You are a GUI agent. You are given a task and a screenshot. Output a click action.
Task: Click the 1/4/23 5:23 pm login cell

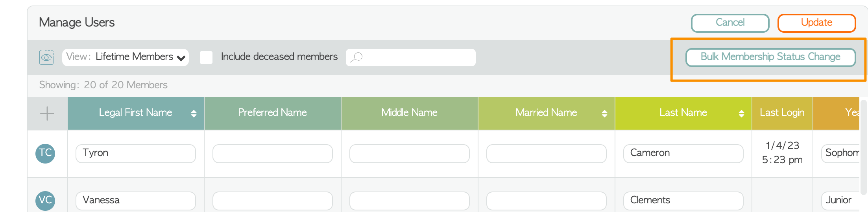(782, 153)
